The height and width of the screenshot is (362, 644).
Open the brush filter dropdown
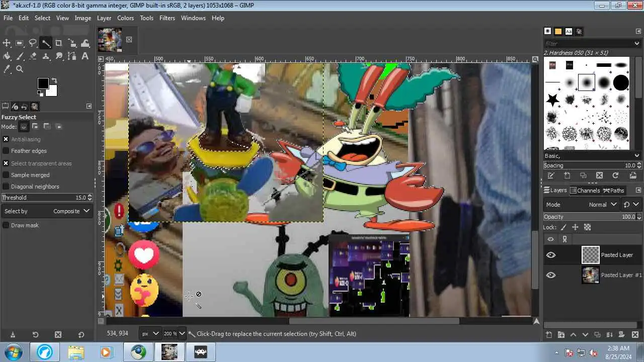pyautogui.click(x=637, y=44)
